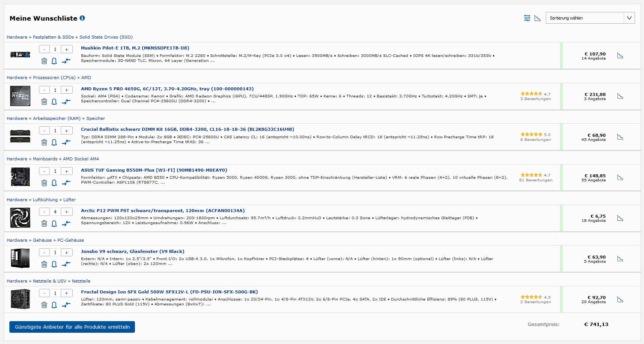This screenshot has height=344, width=644.
Task: Increase Arctic P12 fan quantity with plus
Action: pos(67,212)
